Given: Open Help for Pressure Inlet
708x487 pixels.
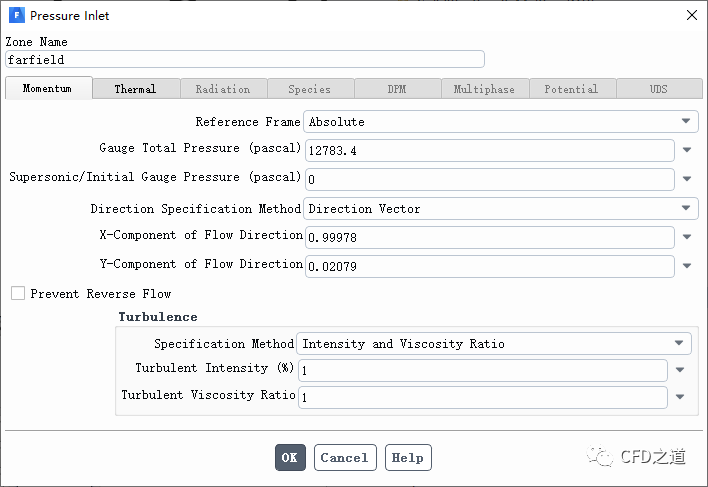Looking at the screenshot, I should [408, 457].
